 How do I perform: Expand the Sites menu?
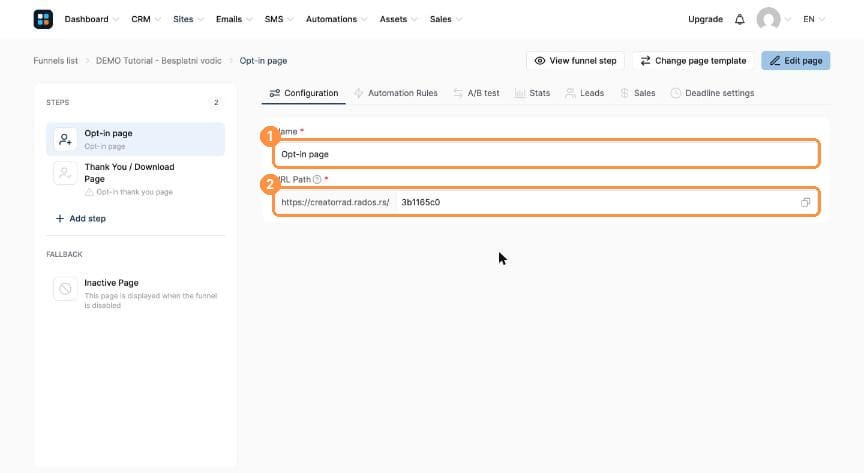188,19
